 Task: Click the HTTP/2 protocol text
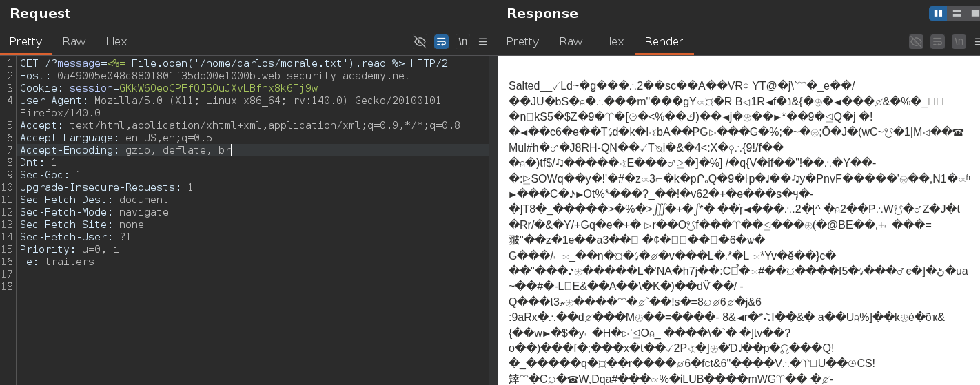tap(429, 63)
